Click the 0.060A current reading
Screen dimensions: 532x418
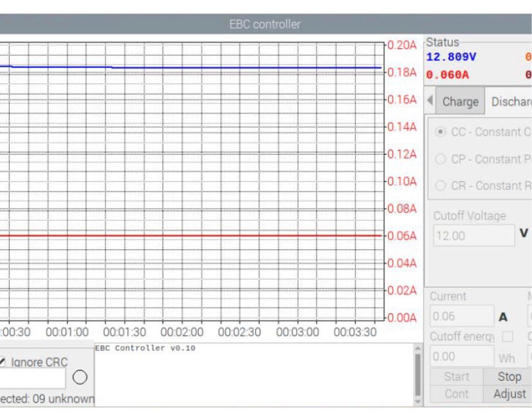(x=447, y=74)
